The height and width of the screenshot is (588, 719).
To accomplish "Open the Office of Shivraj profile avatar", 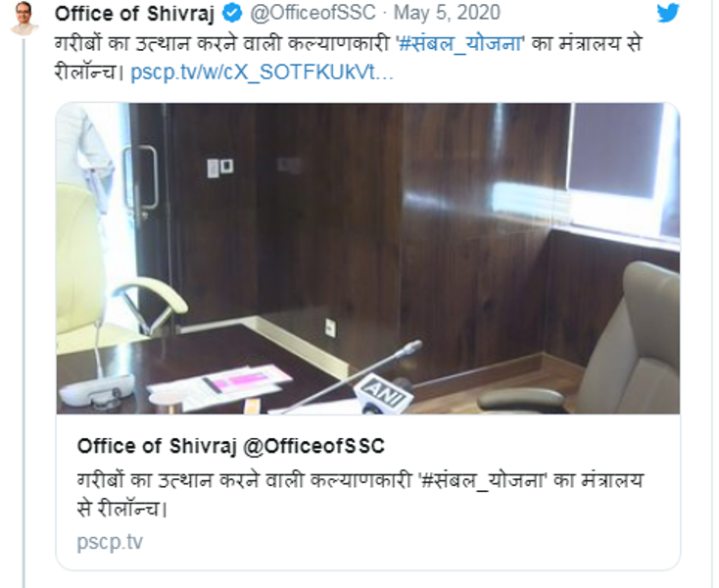I will tap(24, 19).
